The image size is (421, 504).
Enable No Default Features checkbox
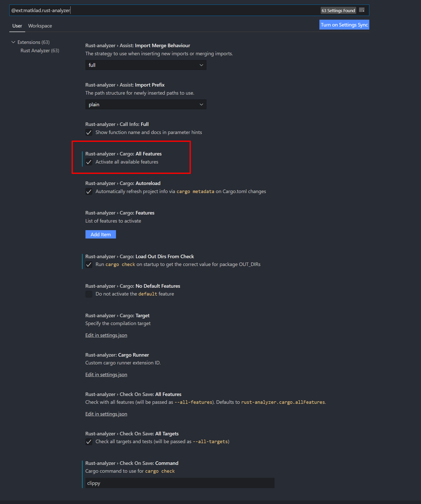(89, 294)
